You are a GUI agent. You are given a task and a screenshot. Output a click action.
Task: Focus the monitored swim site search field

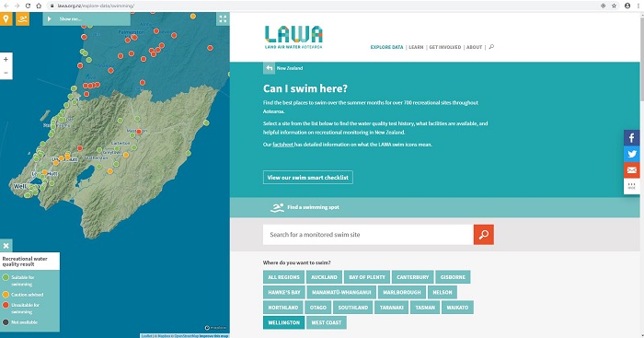coord(368,235)
